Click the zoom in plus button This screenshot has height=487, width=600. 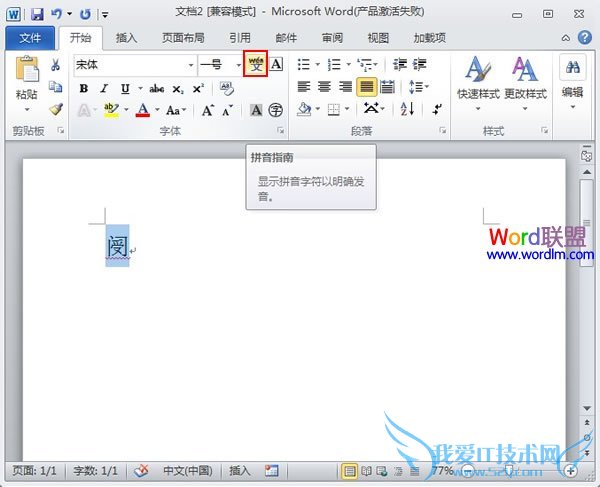click(571, 471)
